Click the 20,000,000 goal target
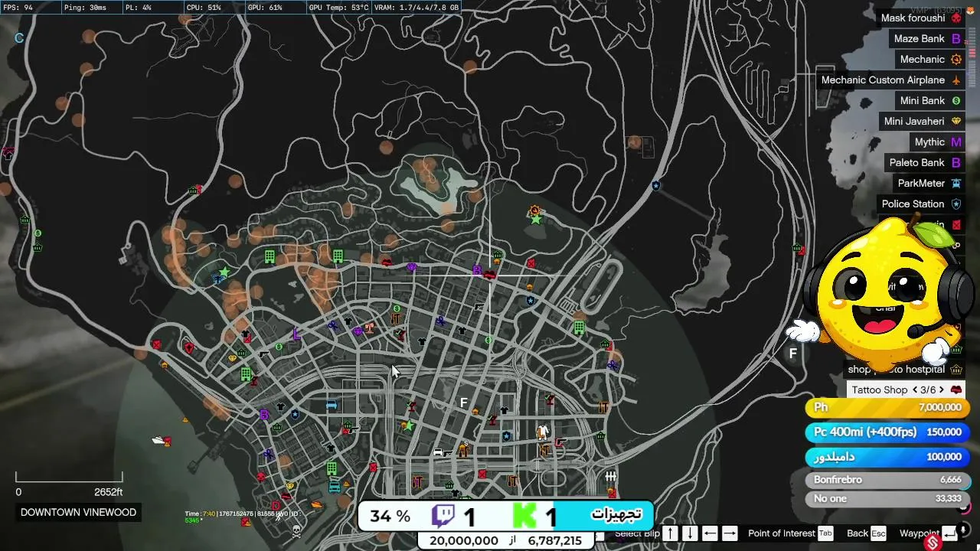The width and height of the screenshot is (980, 551). pos(464,540)
